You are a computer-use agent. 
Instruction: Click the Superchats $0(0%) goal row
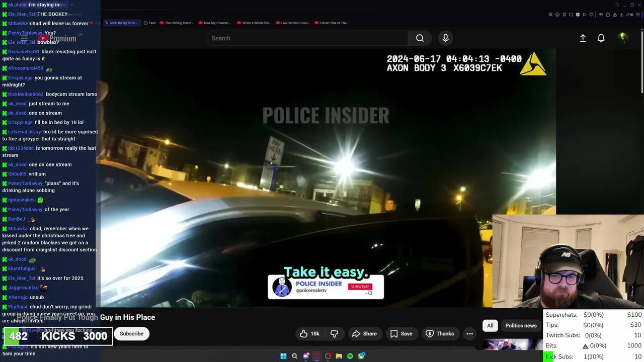594,315
